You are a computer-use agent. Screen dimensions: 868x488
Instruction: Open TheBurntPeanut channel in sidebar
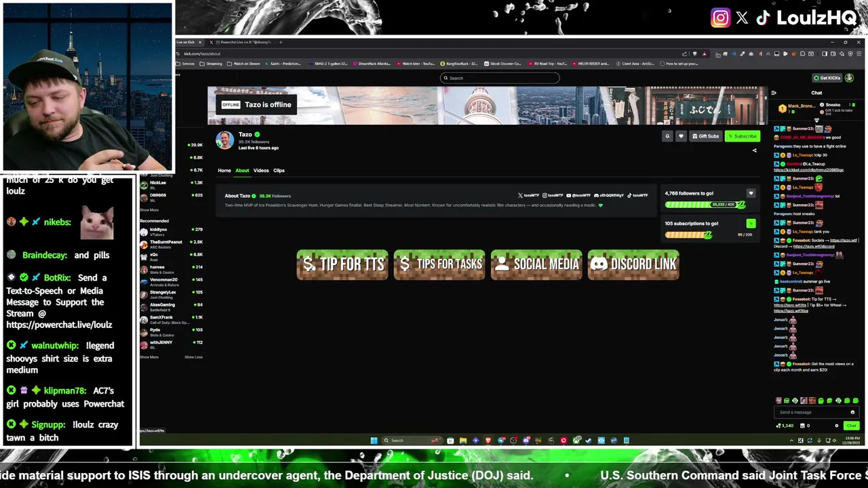point(172,243)
